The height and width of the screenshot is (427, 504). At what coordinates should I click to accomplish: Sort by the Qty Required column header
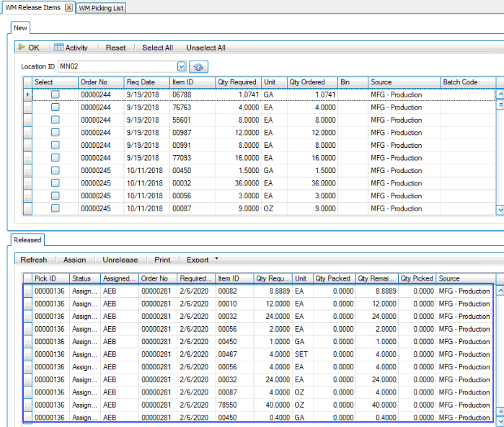point(236,82)
